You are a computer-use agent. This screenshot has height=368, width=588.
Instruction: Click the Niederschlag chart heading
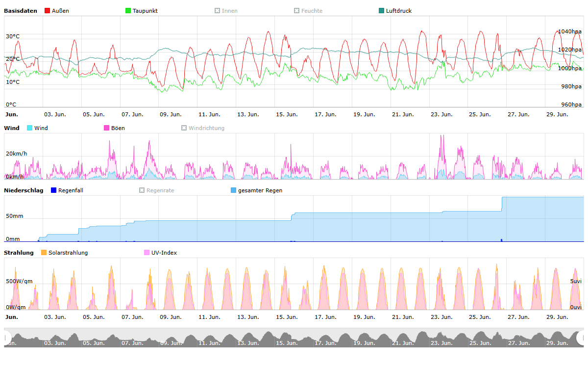(24, 190)
